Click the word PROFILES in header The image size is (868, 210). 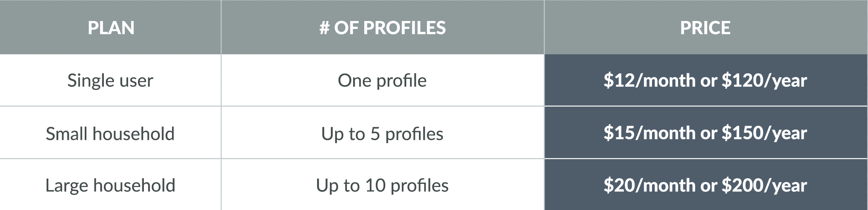pyautogui.click(x=404, y=28)
